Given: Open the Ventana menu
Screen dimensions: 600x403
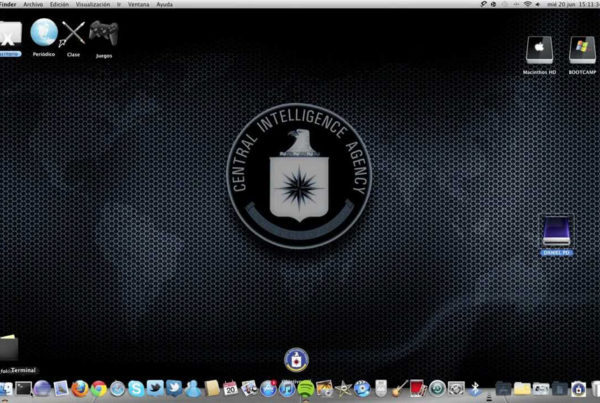Looking at the screenshot, I should click(139, 5).
